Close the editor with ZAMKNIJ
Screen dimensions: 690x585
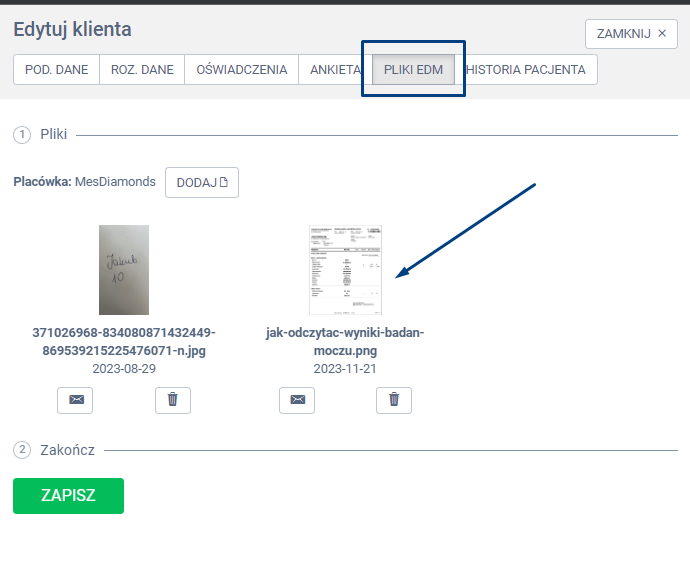point(630,33)
